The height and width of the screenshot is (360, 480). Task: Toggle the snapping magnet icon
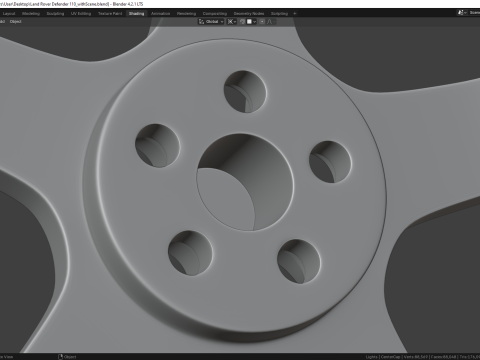coord(242,22)
